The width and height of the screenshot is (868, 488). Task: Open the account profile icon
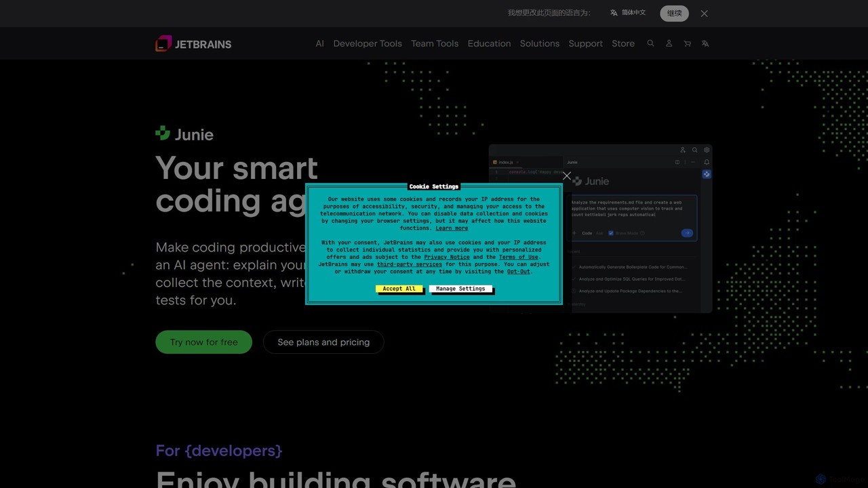pos(669,43)
